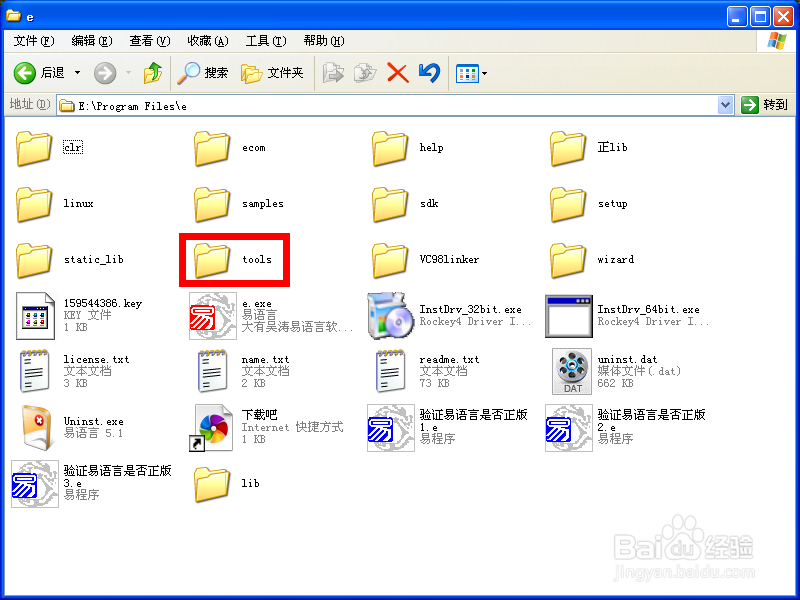Select the 验证易语言是否正版1.e file icon
This screenshot has width=800, height=600.
(x=391, y=428)
